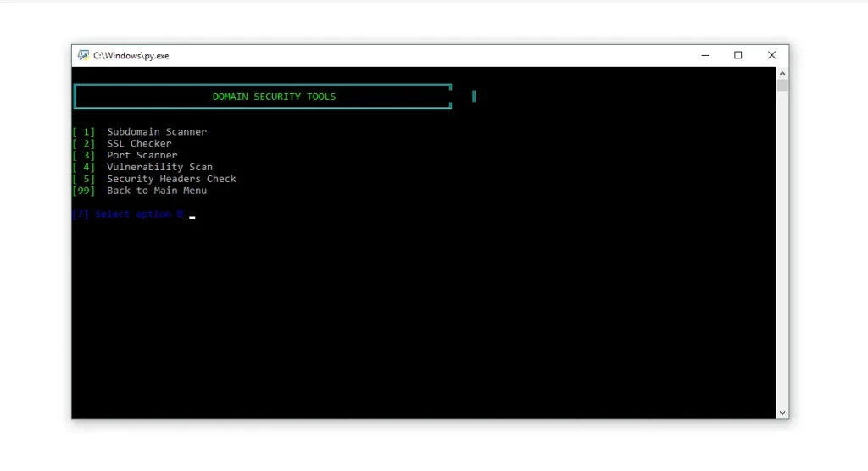The height and width of the screenshot is (471, 868).
Task: Click the green [ 1] option number
Action: pyautogui.click(x=84, y=132)
